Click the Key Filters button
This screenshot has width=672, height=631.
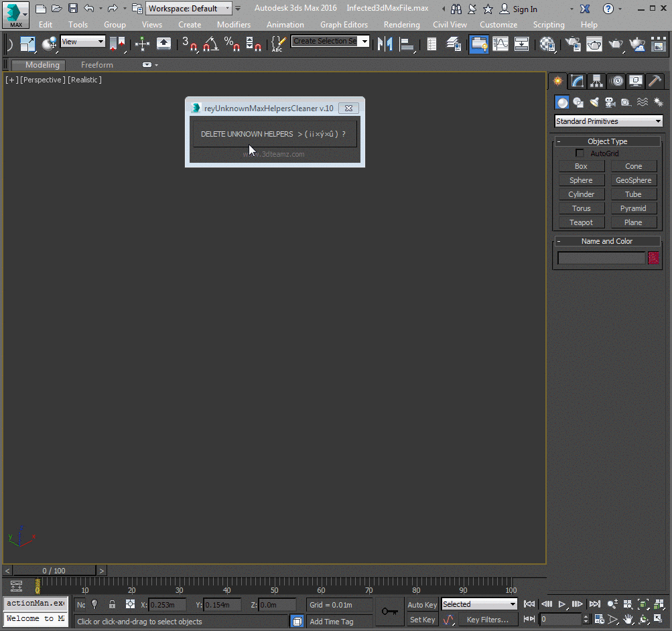pyautogui.click(x=487, y=620)
